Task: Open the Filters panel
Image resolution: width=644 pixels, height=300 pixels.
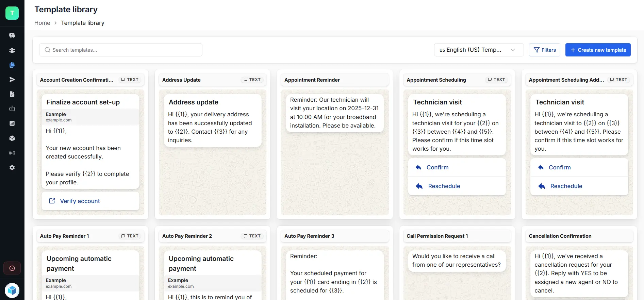Action: click(x=544, y=50)
